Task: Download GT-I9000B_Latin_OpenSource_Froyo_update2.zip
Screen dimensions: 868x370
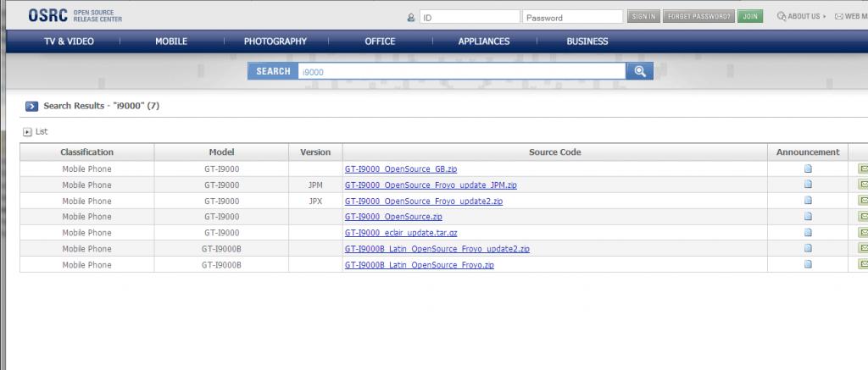Action: 437,249
